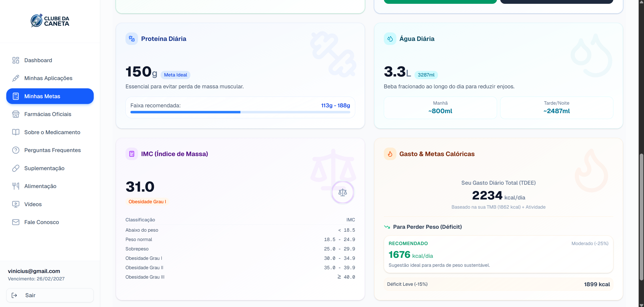Click the Farmácias Oficiais store icon
Viewport: 644px width, 307px height.
[16, 114]
